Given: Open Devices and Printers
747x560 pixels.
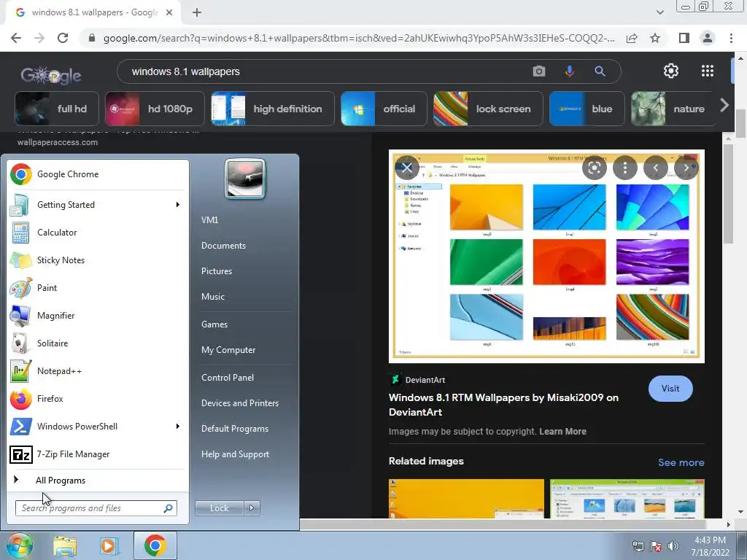Looking at the screenshot, I should coord(239,403).
